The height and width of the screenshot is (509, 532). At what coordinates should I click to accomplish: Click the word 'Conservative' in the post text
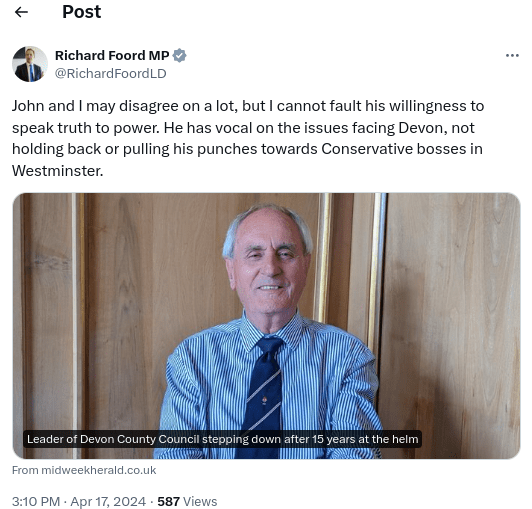point(367,149)
